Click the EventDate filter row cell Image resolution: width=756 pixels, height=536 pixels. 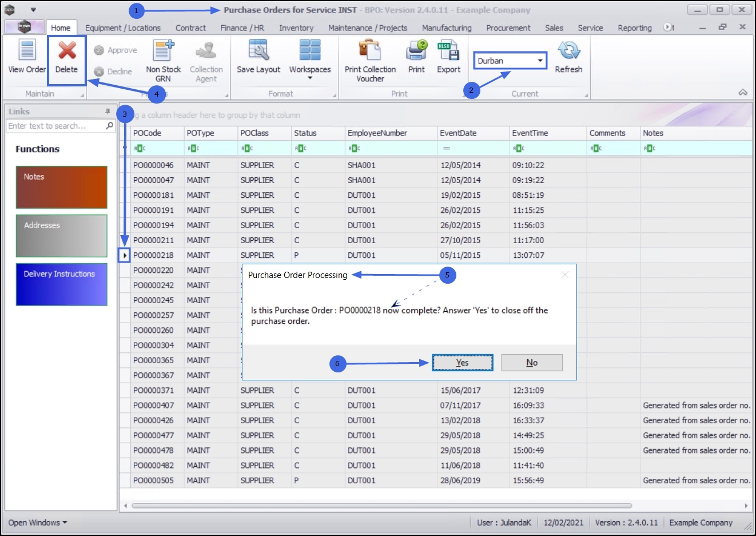[x=474, y=148]
